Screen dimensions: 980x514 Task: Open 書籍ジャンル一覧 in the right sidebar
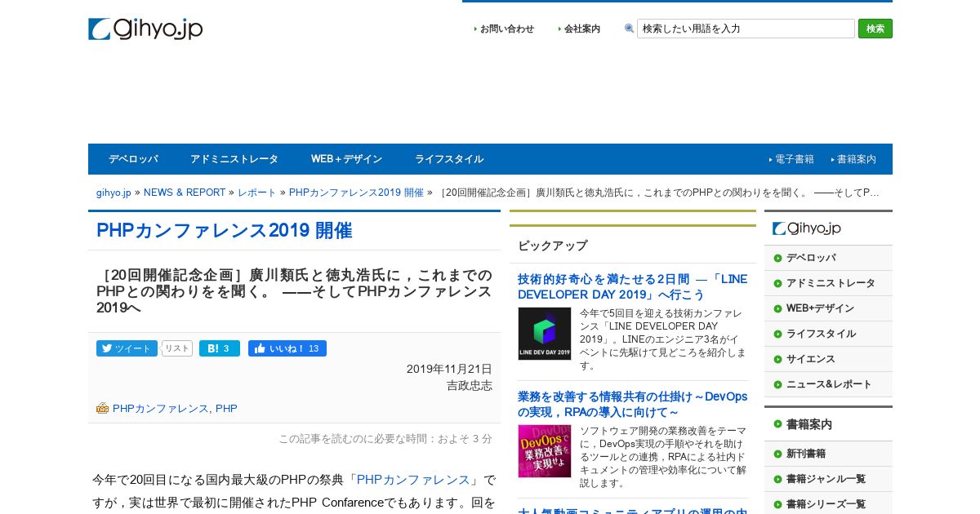click(x=826, y=479)
